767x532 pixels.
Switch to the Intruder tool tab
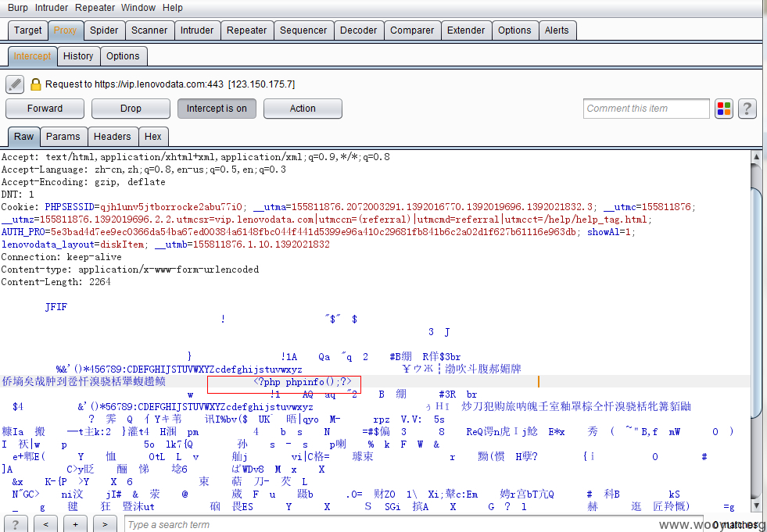pyautogui.click(x=197, y=30)
